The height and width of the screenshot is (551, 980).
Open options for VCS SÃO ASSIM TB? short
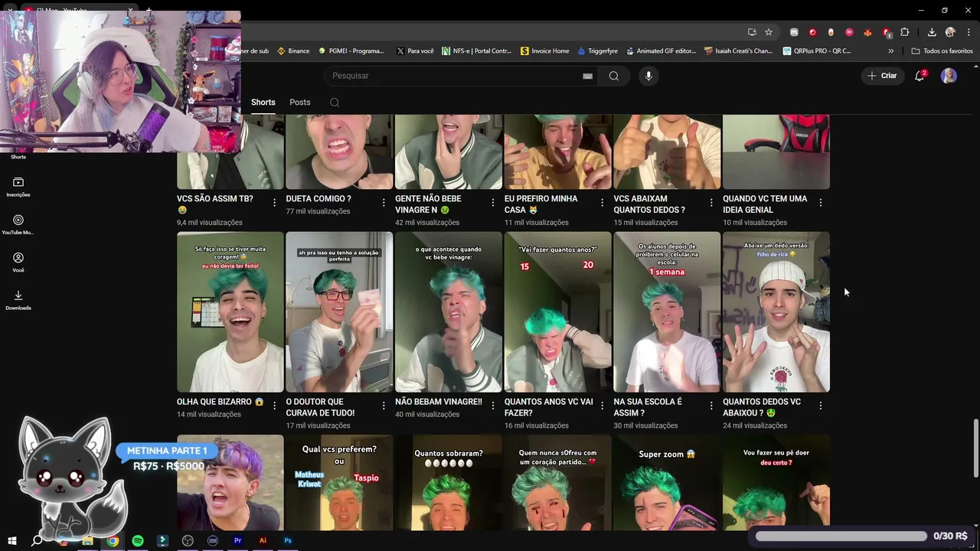274,203
